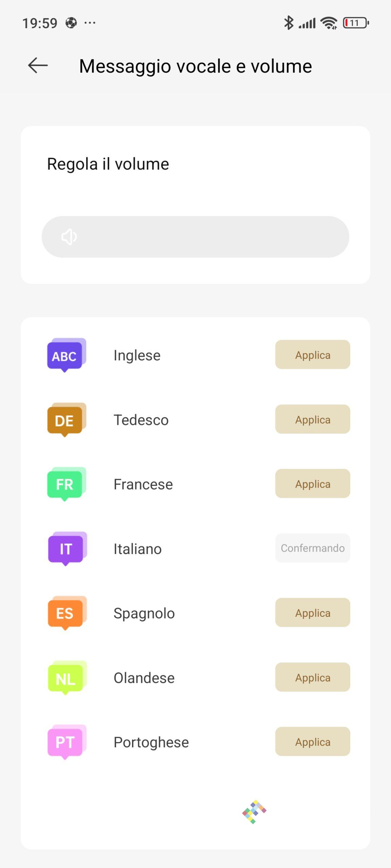Set volume slider to the middle
The width and height of the screenshot is (391, 868).
(x=195, y=237)
